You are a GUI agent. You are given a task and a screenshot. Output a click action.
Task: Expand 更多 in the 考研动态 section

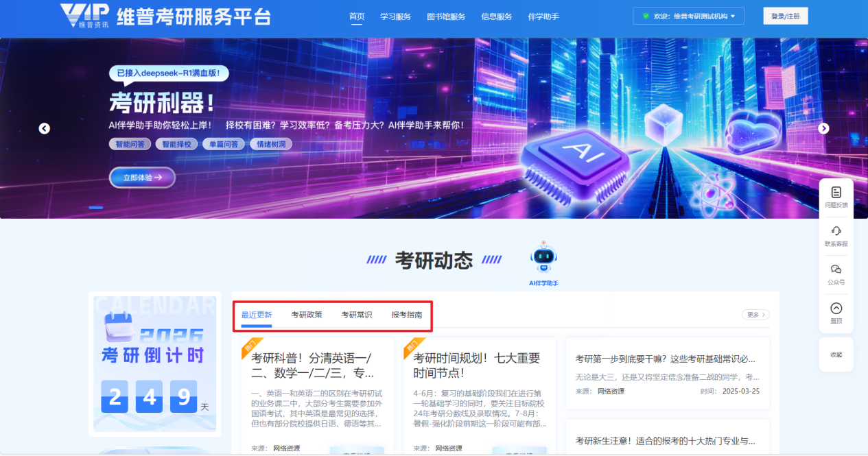pos(755,315)
